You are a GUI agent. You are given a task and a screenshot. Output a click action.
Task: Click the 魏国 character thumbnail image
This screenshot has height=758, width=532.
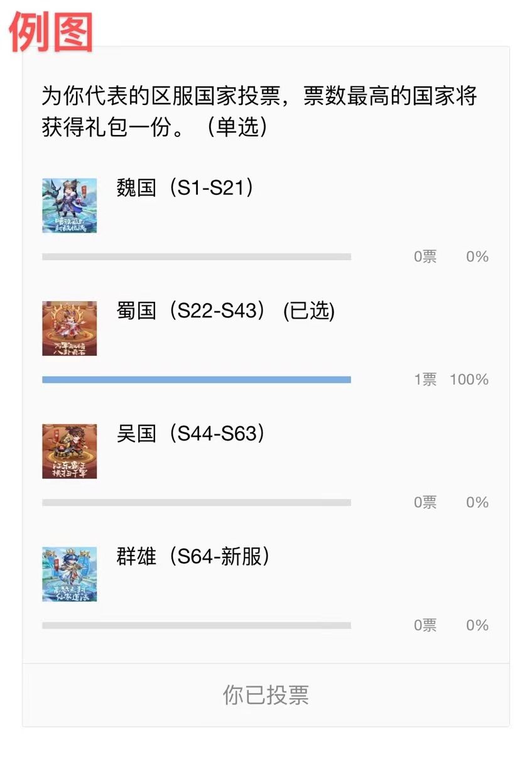tap(70, 206)
